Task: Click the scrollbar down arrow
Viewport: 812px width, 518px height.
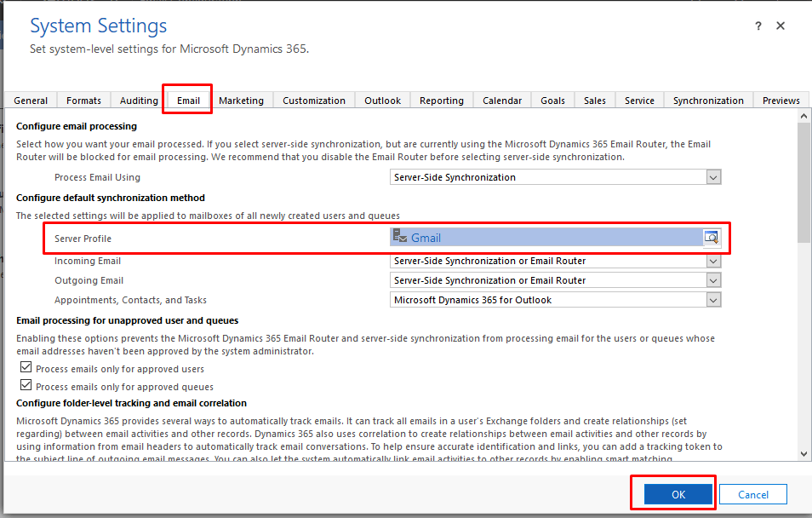Action: (x=804, y=454)
